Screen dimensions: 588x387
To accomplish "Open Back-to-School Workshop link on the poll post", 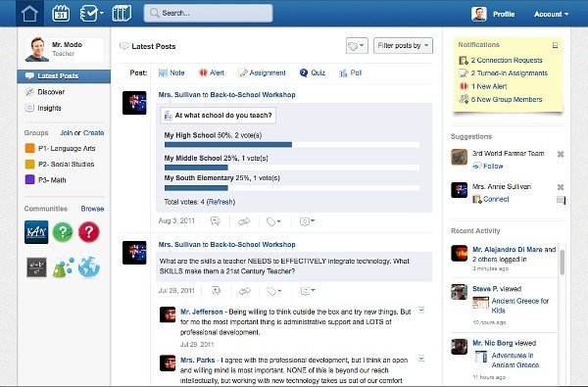I will 253,95.
